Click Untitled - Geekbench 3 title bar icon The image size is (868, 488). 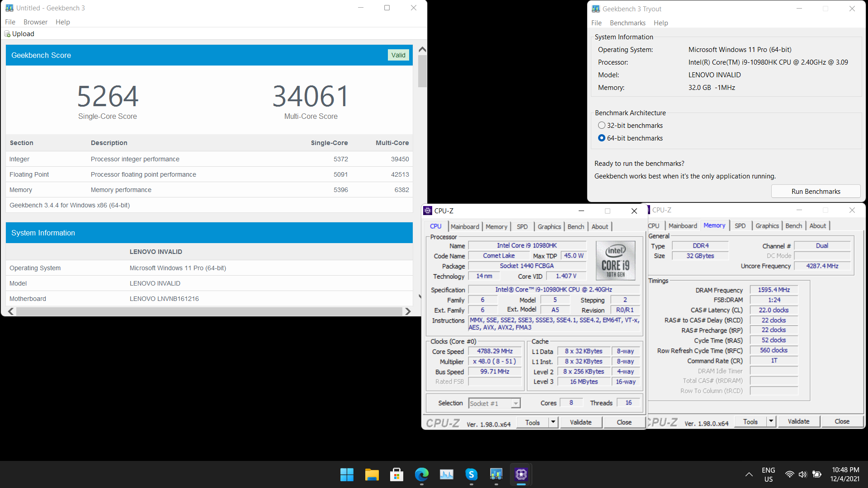click(x=9, y=8)
